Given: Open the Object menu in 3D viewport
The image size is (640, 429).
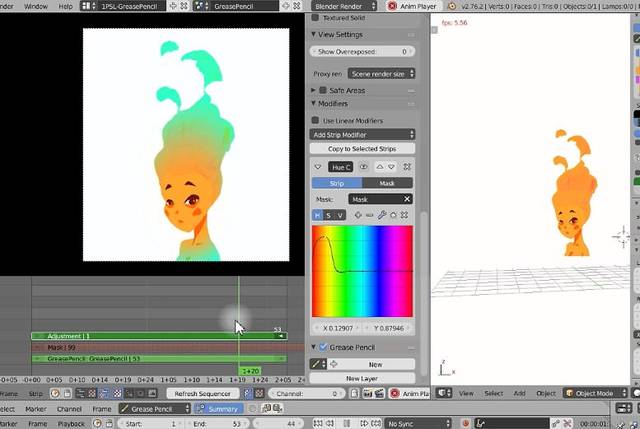Looking at the screenshot, I should pos(546,393).
